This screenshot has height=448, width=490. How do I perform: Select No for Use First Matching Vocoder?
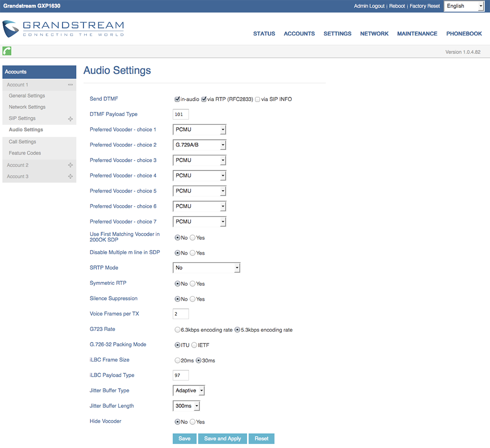pos(177,238)
